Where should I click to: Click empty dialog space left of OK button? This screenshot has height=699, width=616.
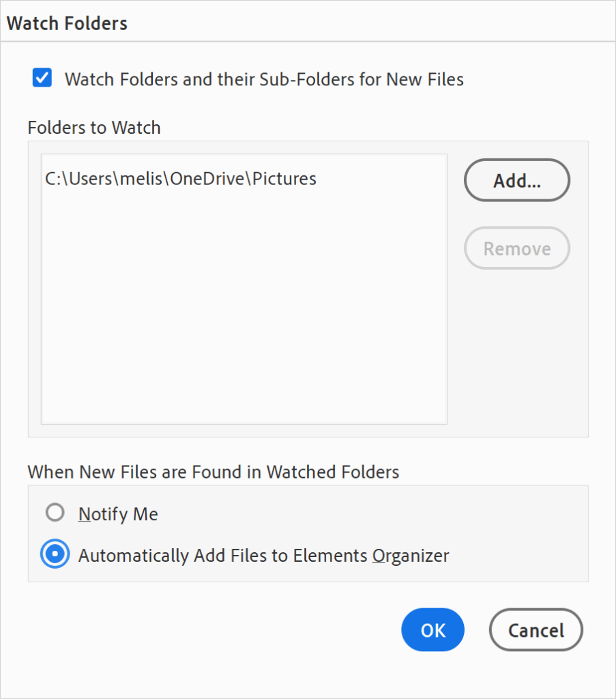point(205,629)
